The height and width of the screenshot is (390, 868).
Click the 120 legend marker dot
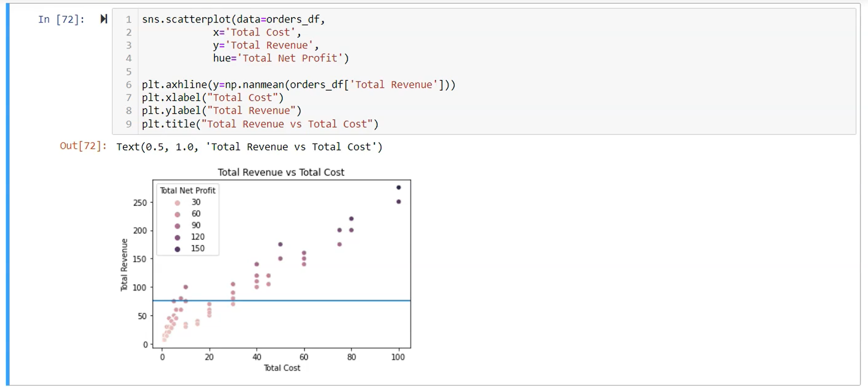click(177, 238)
